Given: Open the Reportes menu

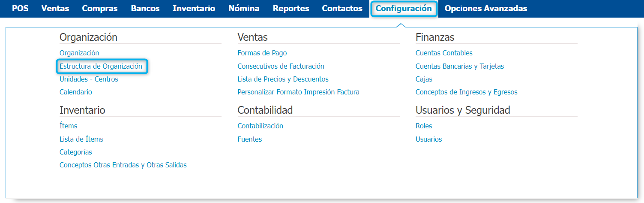Looking at the screenshot, I should pos(291,9).
